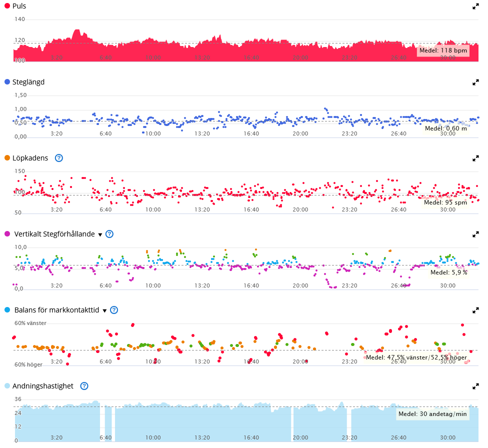
Task: Click the 'Medel: 95 spm' label
Action: 445,202
